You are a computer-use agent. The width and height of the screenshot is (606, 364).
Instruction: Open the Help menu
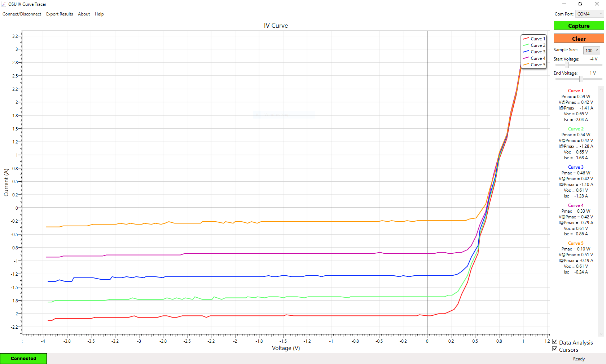[x=99, y=14]
